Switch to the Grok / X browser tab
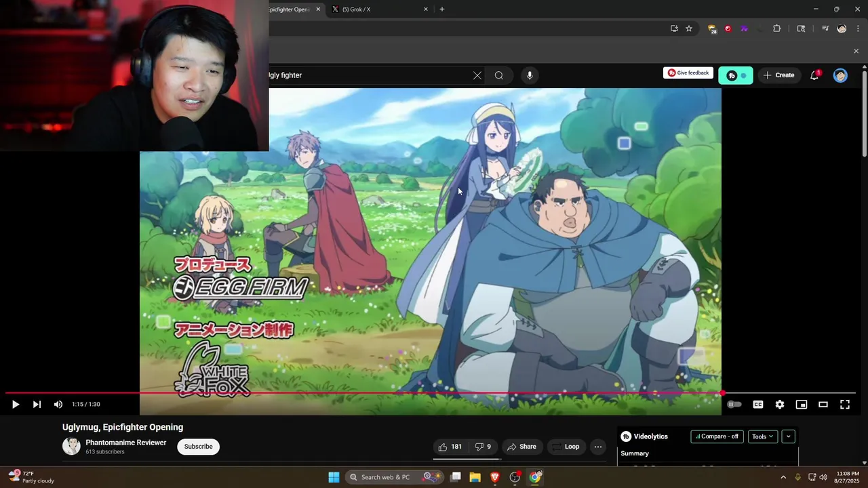868x488 pixels. 379,9
